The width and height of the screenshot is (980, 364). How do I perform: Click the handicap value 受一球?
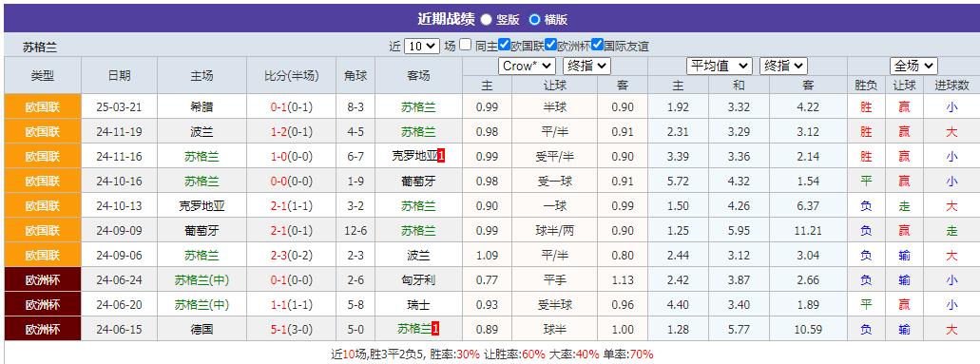point(555,182)
